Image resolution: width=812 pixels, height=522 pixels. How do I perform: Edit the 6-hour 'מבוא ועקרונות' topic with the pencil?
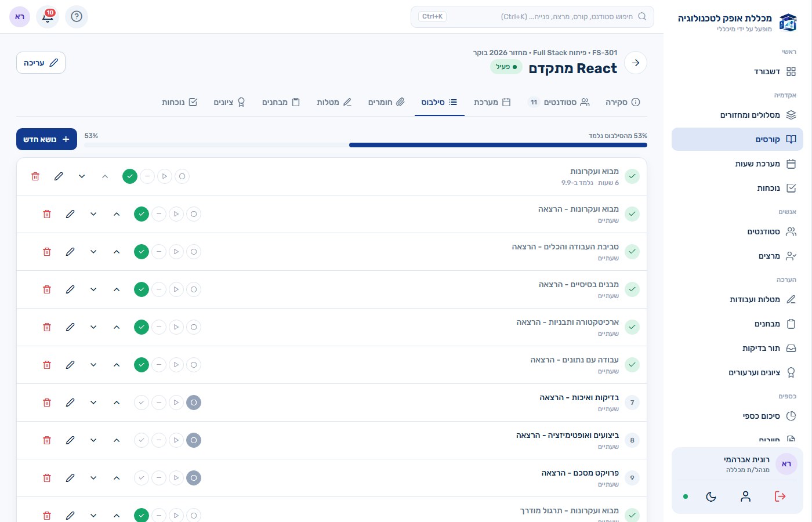59,176
